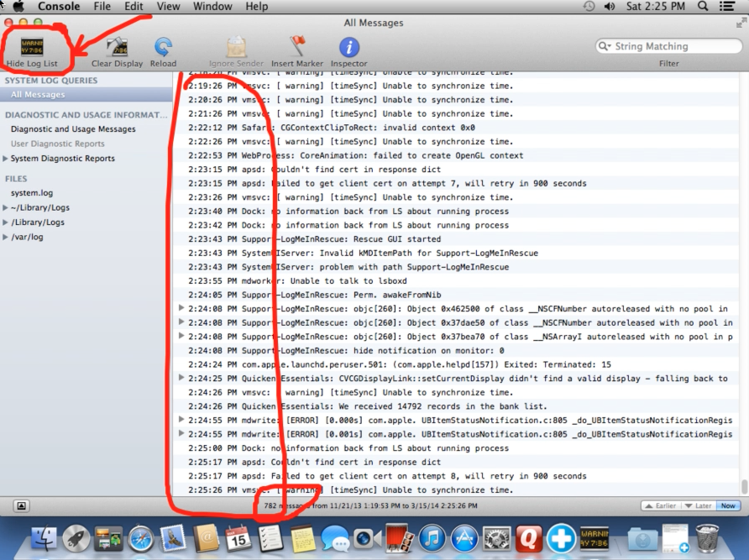Expand the [0.001s] mdwrite ERROR entry
This screenshot has height=560, width=749.
pos(181,433)
